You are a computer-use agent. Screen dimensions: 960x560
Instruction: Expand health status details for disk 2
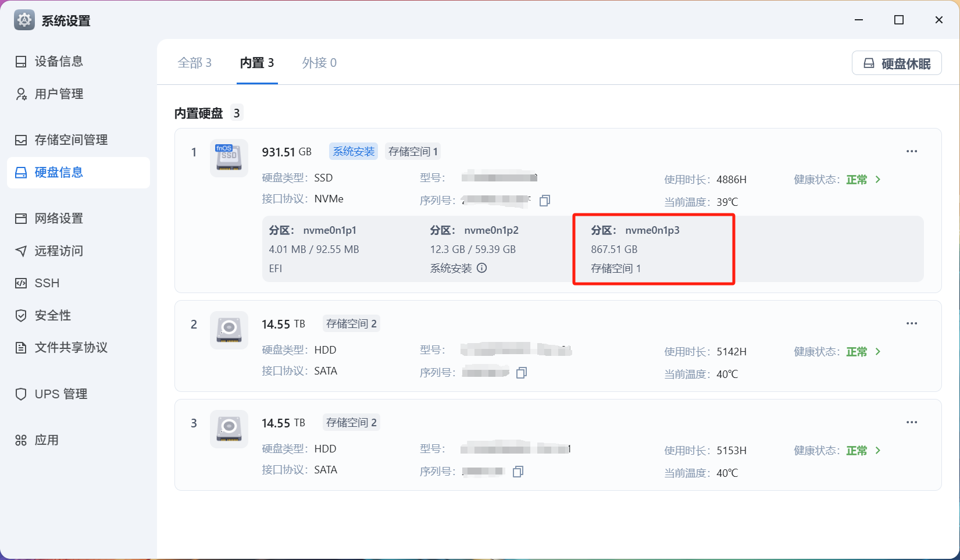878,352
